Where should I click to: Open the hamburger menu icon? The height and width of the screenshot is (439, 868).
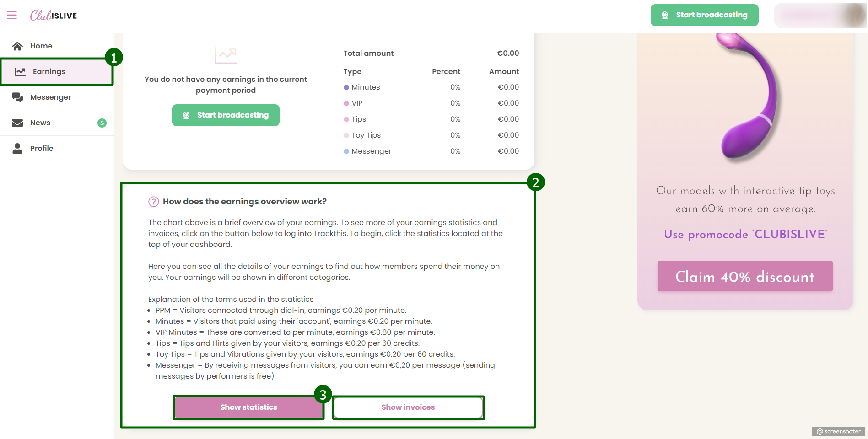[12, 15]
